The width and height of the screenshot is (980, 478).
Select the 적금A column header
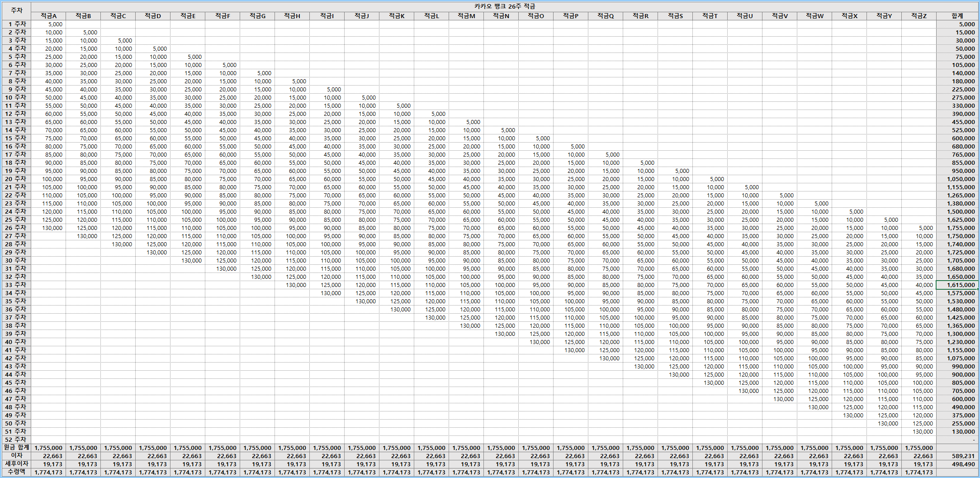tap(48, 16)
